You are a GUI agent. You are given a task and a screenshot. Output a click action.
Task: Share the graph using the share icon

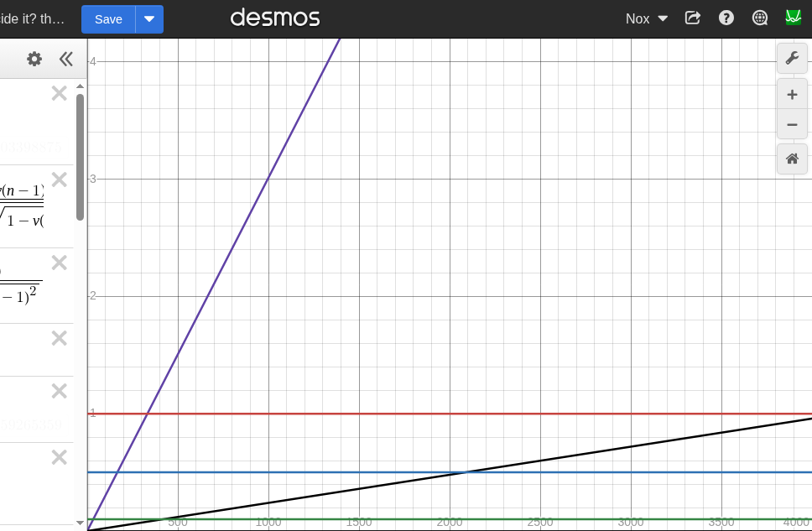coord(692,18)
